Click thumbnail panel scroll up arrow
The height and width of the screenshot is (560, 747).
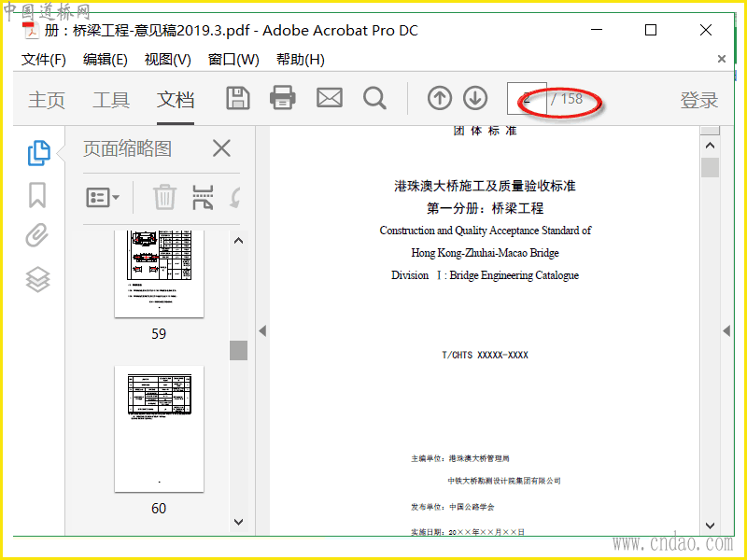[239, 241]
